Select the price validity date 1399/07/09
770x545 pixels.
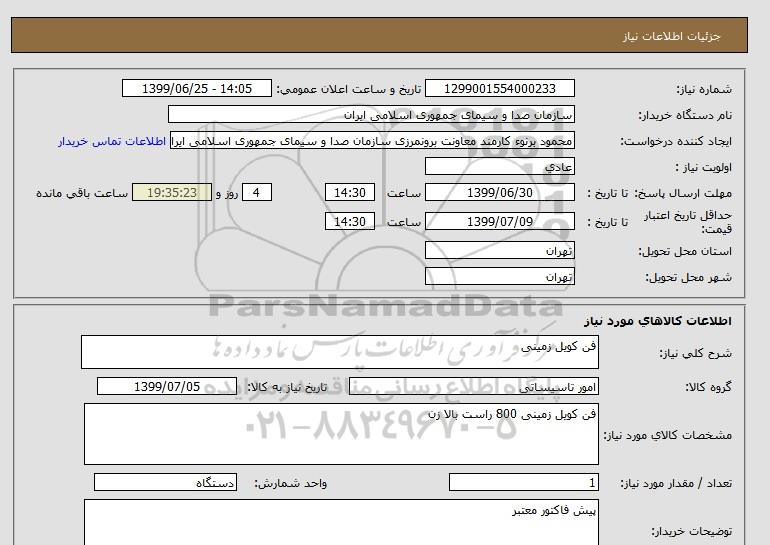(x=499, y=222)
